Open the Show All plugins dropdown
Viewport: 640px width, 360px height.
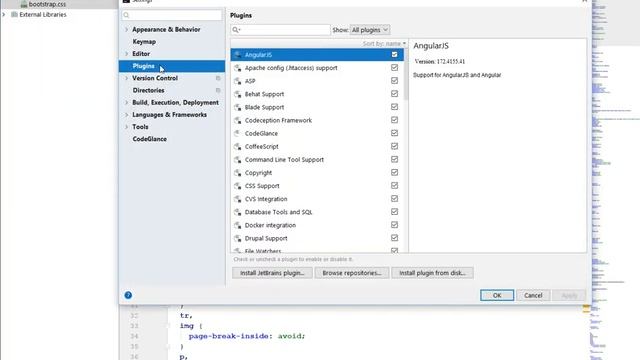click(370, 30)
